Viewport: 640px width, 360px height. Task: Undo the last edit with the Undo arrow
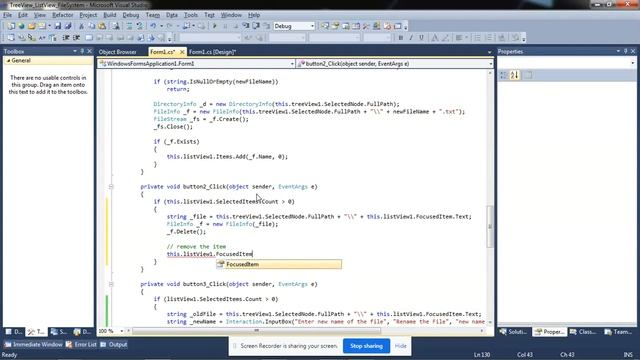tap(153, 26)
